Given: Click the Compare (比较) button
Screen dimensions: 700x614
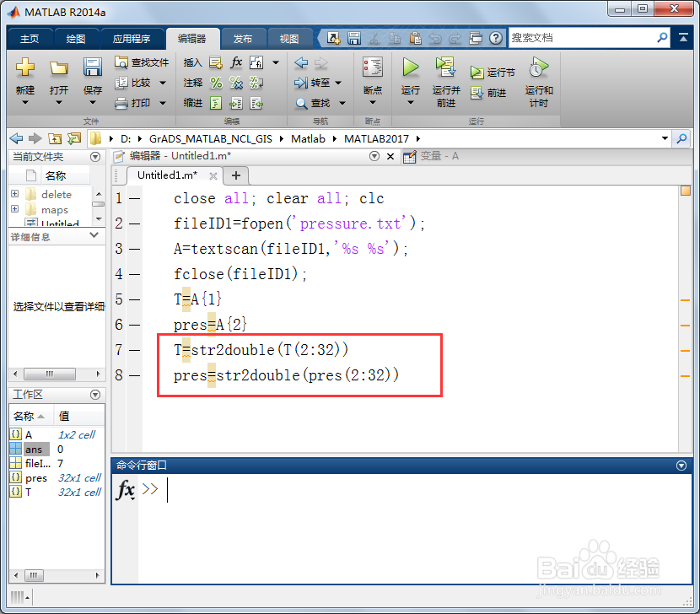Looking at the screenshot, I should pos(133,83).
